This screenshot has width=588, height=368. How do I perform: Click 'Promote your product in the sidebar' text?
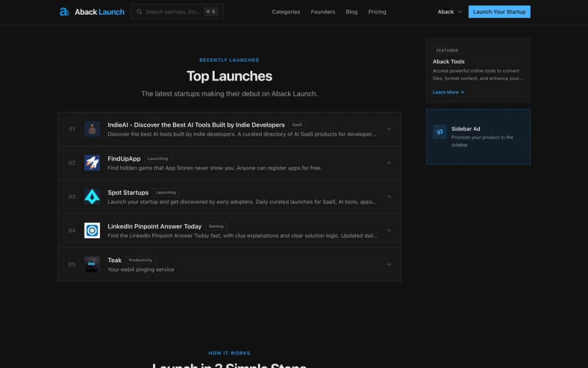click(482, 141)
